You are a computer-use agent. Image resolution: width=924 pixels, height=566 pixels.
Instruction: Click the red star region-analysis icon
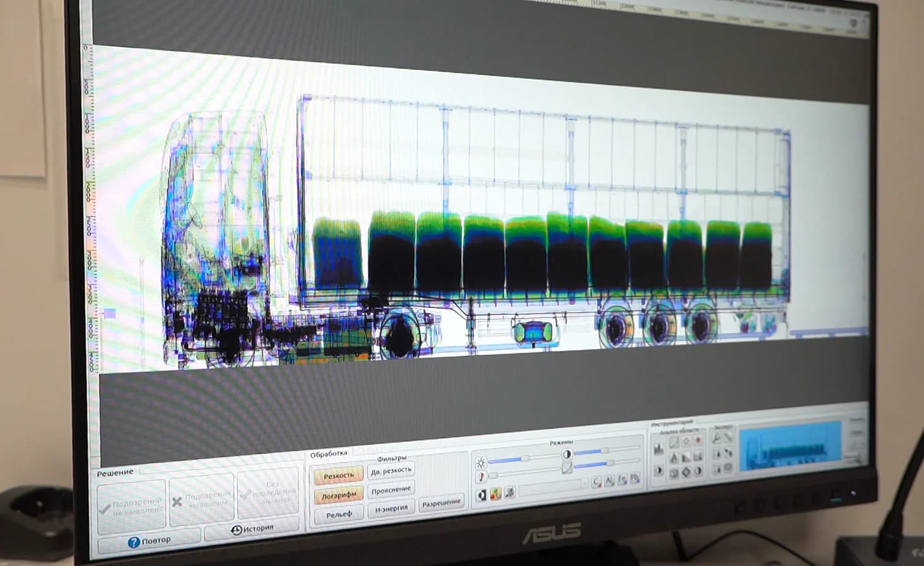[698, 440]
